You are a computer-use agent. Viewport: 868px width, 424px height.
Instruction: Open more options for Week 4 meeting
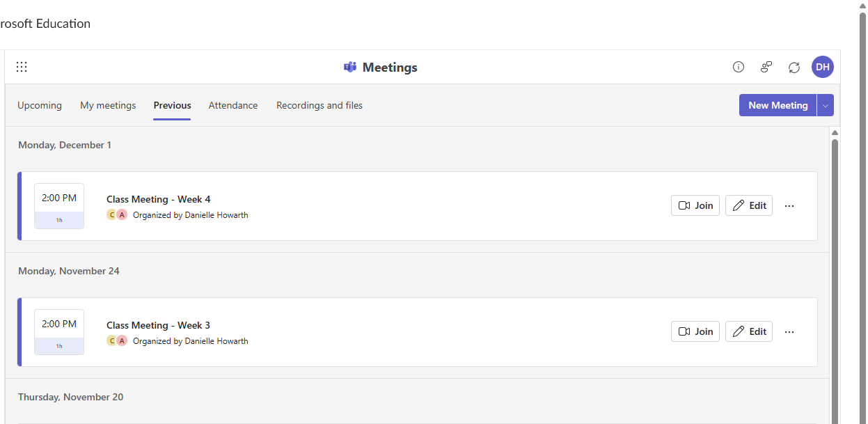click(789, 205)
